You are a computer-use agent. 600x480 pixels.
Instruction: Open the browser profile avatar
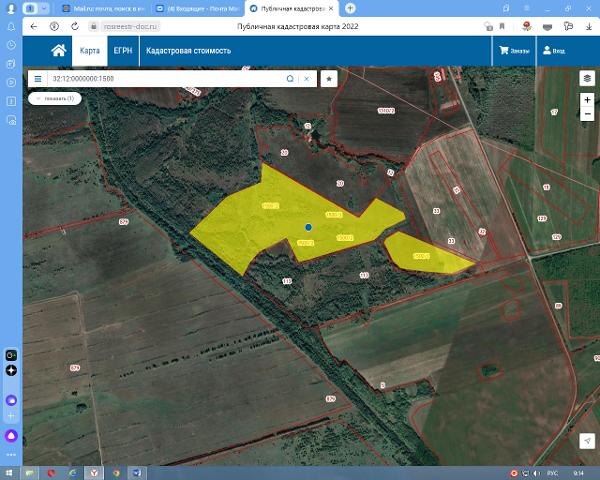pyautogui.click(x=11, y=8)
